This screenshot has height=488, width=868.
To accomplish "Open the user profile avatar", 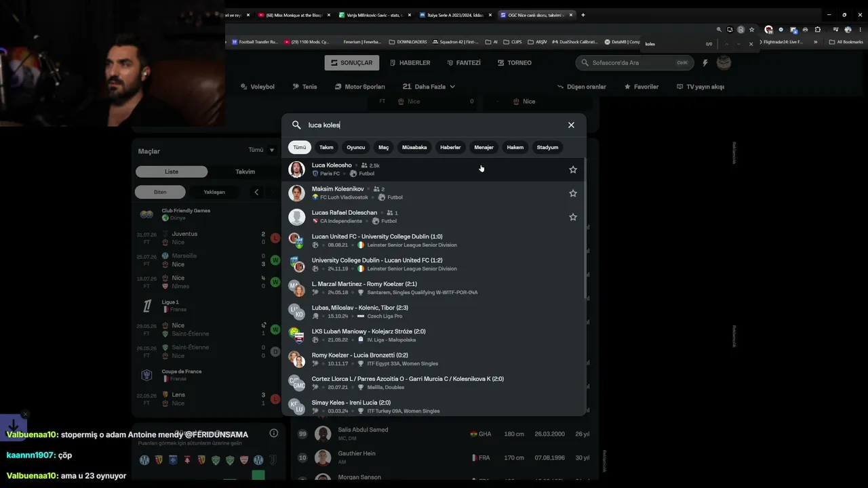I will coord(724,63).
